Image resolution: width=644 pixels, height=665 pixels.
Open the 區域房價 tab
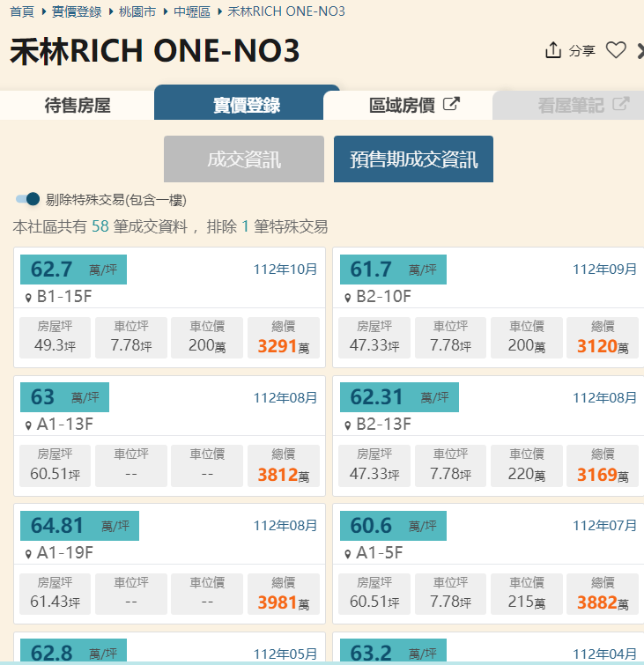pos(408,105)
